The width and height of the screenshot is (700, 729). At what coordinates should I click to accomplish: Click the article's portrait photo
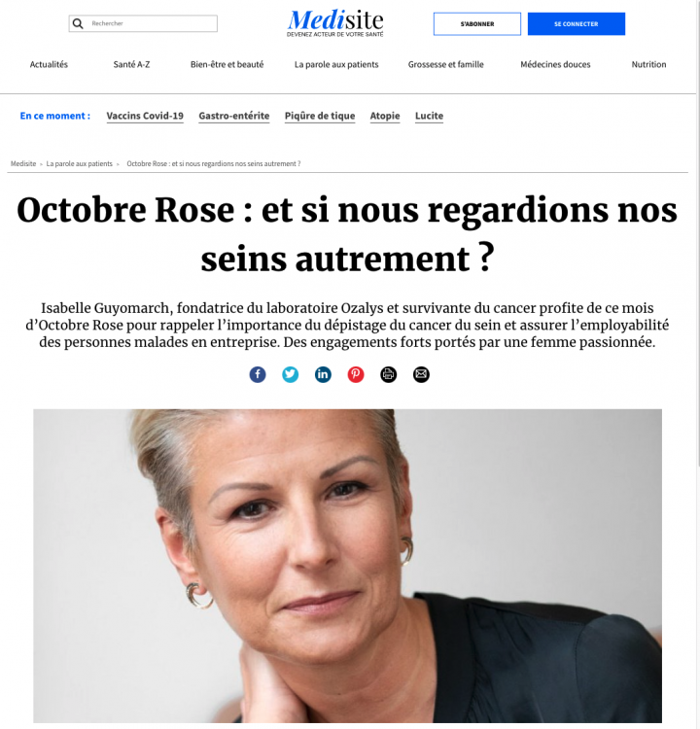point(347,566)
